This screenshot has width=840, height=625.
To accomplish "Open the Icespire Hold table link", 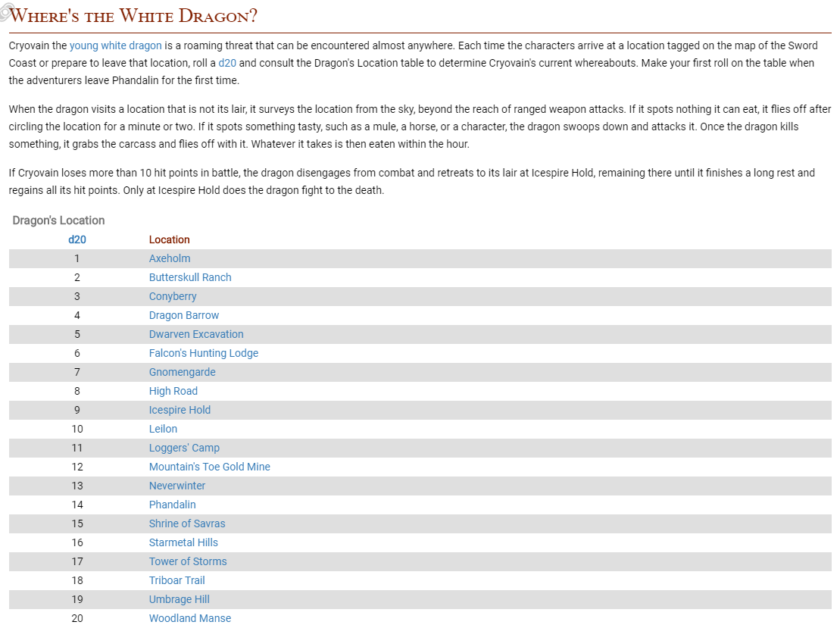I will pyautogui.click(x=180, y=410).
